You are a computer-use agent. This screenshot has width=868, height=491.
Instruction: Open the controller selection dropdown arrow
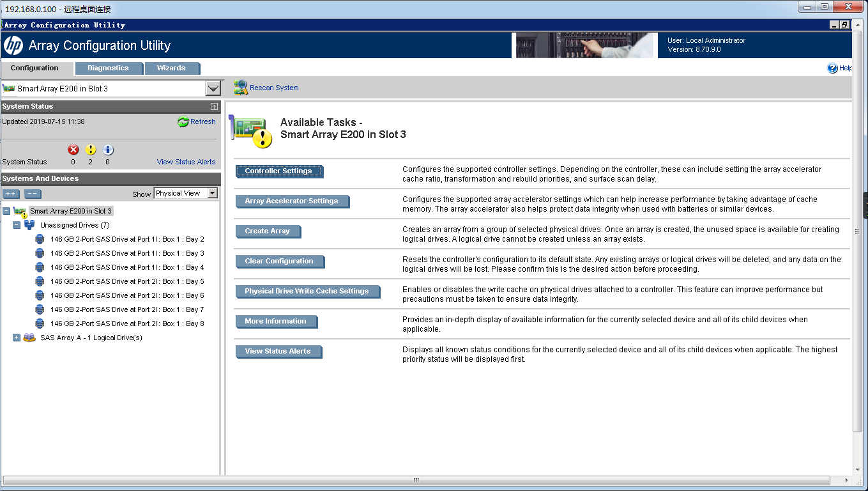[213, 89]
